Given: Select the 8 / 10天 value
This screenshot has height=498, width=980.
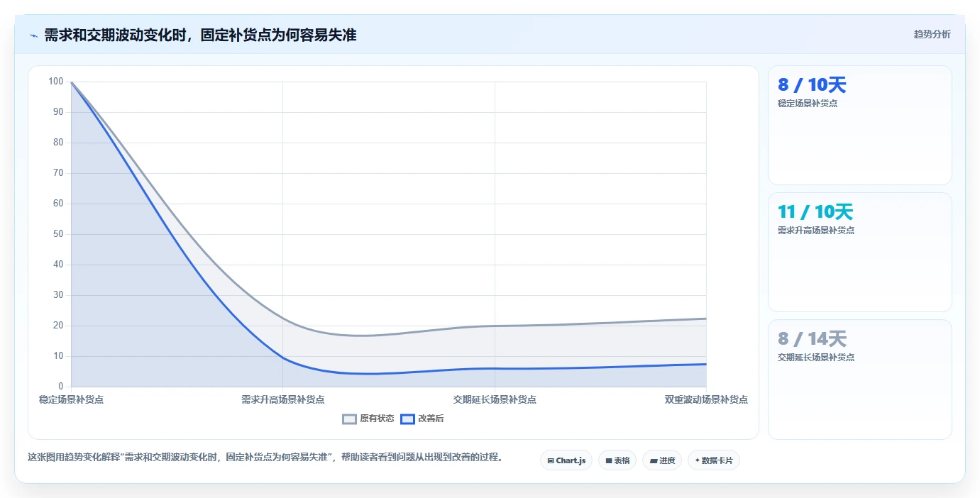Looking at the screenshot, I should (x=812, y=85).
